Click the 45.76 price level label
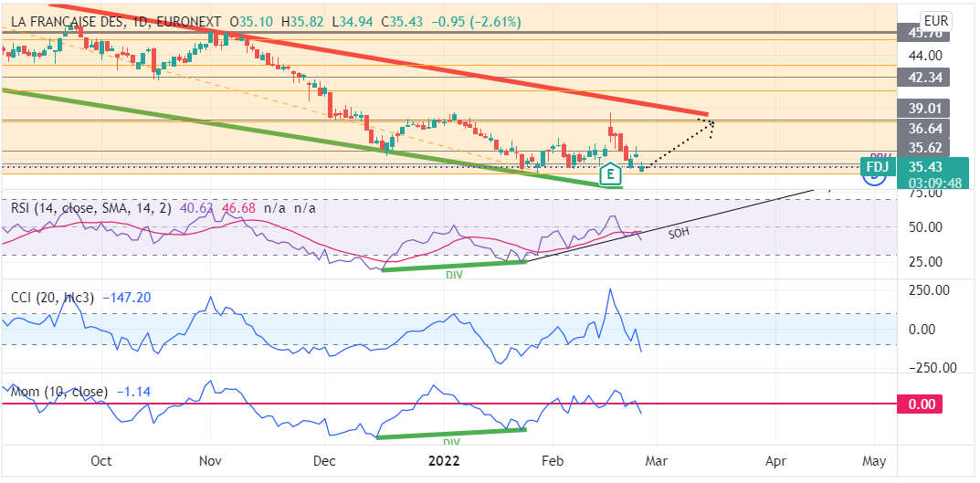This screenshot has height=483, width=980. 923,33
